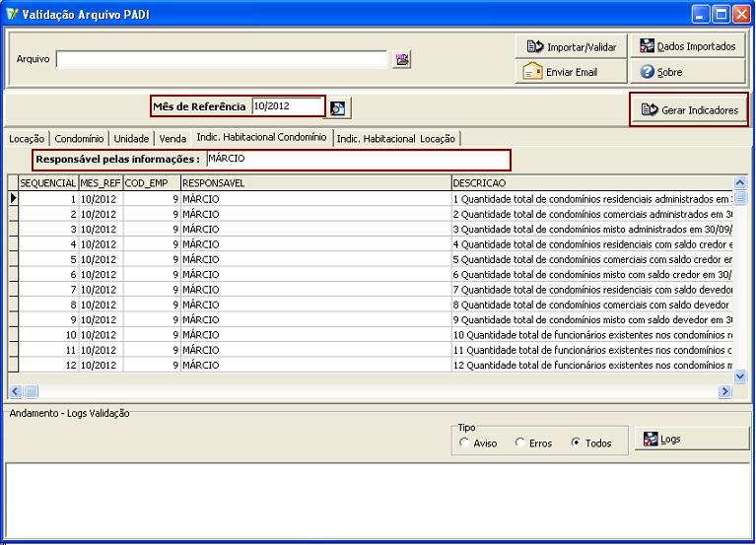Open the Indic. Habitacional Locação tab
This screenshot has height=545, width=756.
pos(395,139)
